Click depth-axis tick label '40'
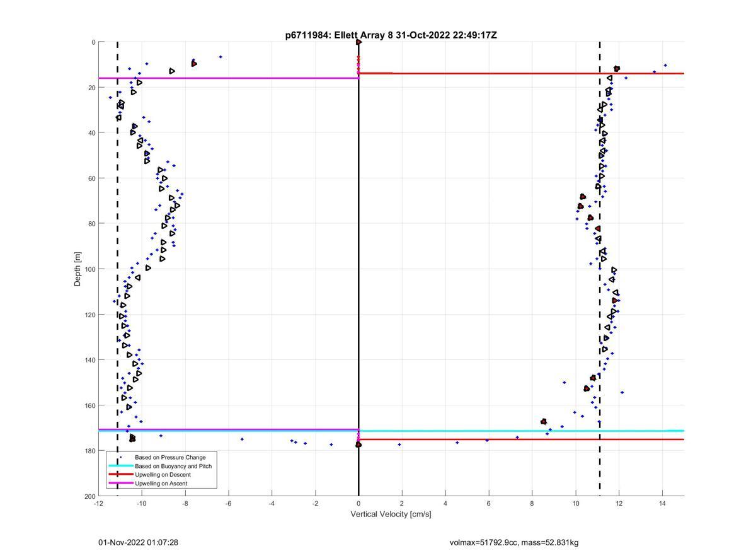 (91, 133)
